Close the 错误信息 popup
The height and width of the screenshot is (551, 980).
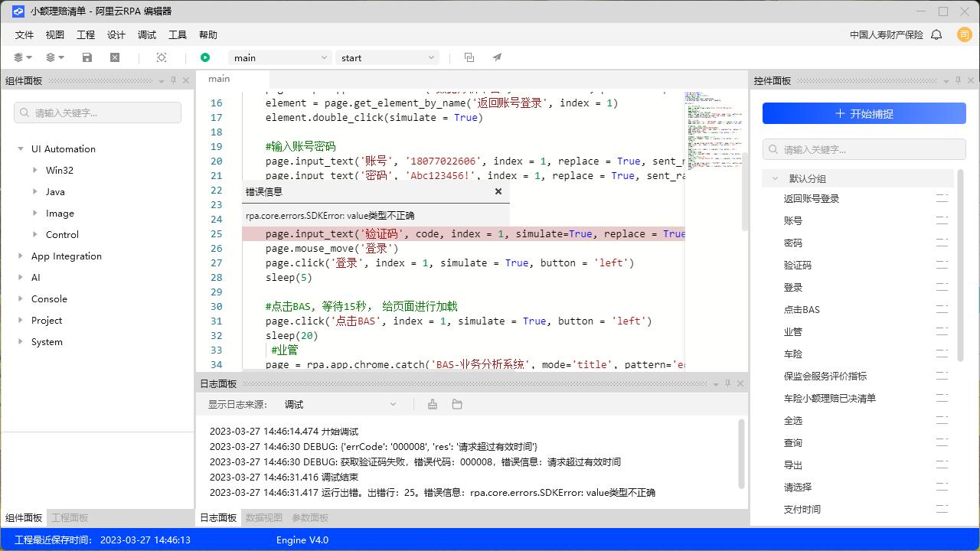pos(498,191)
